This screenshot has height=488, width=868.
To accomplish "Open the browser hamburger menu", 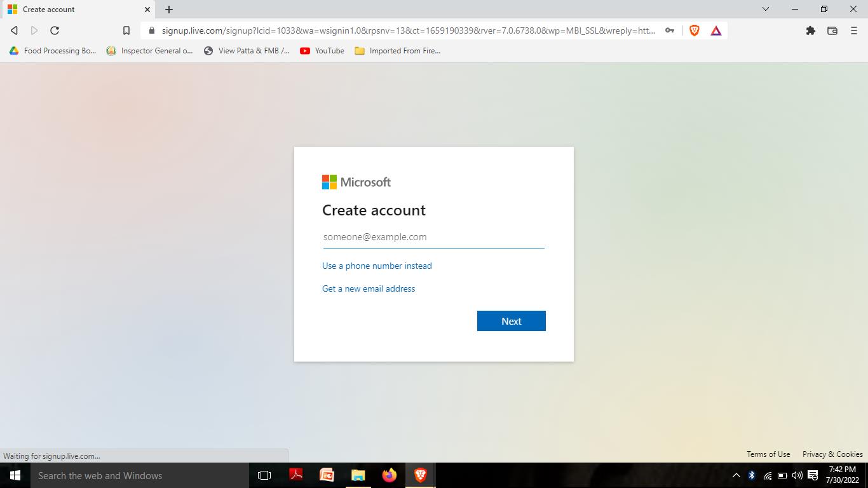I will click(x=854, y=30).
